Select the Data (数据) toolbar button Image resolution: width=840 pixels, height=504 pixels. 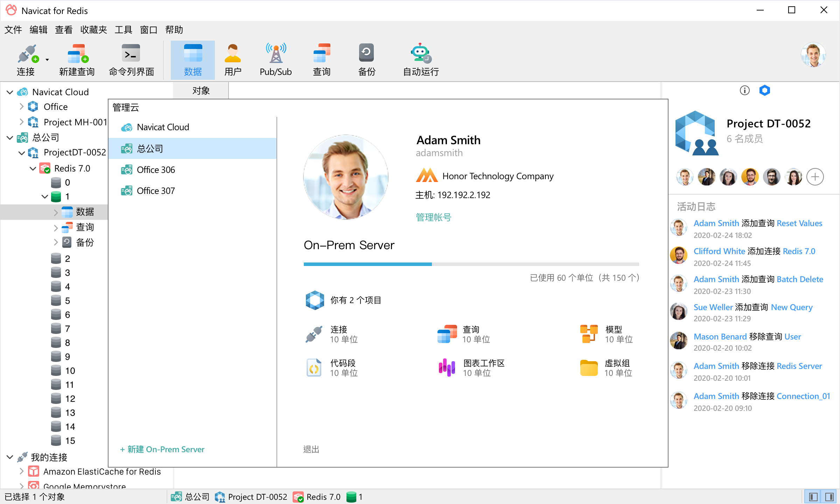pyautogui.click(x=193, y=60)
